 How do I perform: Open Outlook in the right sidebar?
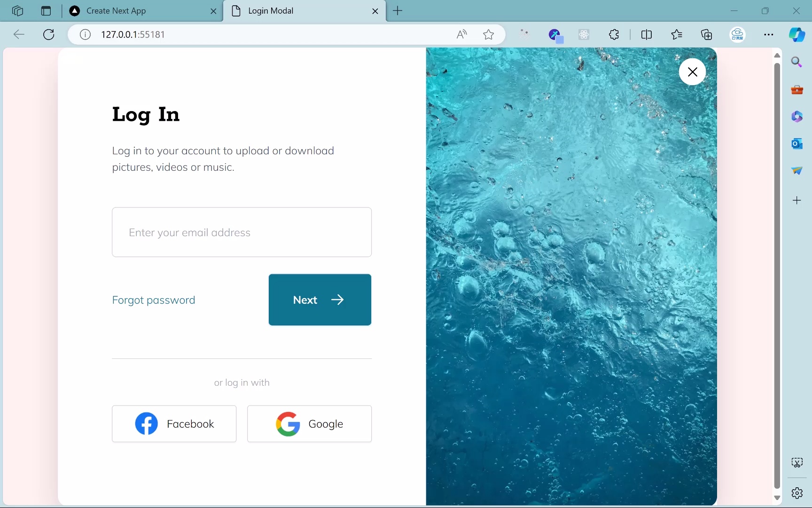797,143
